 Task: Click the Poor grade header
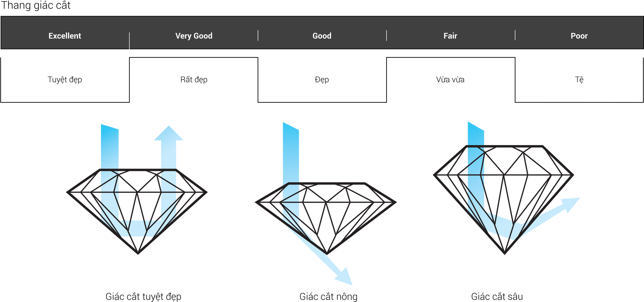pyautogui.click(x=579, y=36)
